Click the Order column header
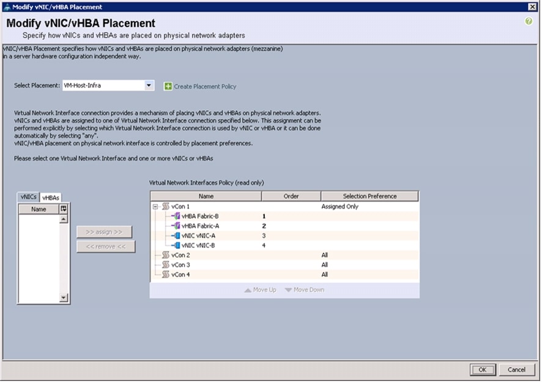The image size is (542, 392). coord(291,196)
